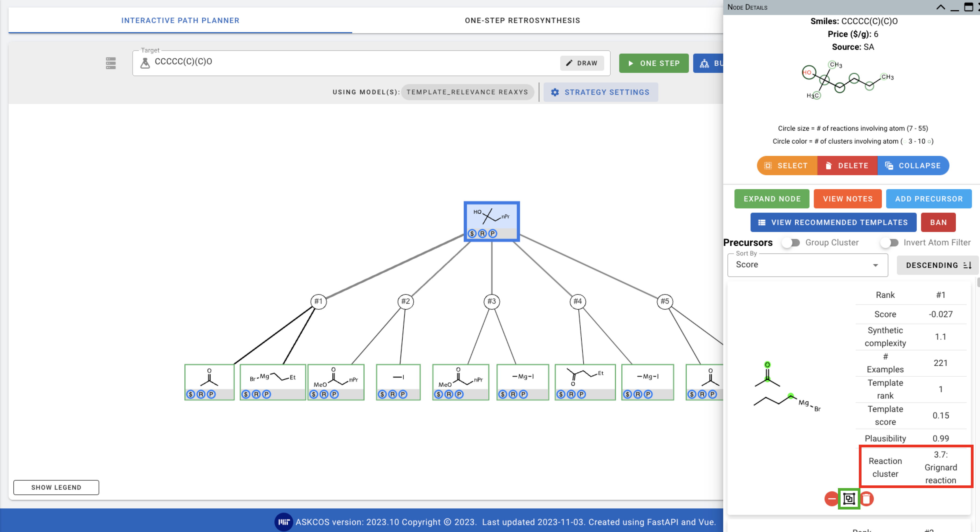980x532 pixels.
Task: Click the $ badge on the target HO-nPr node
Action: coord(472,234)
